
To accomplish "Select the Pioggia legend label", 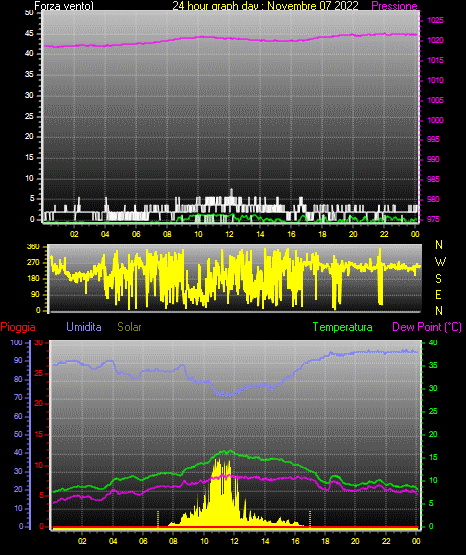I will 18,327.
